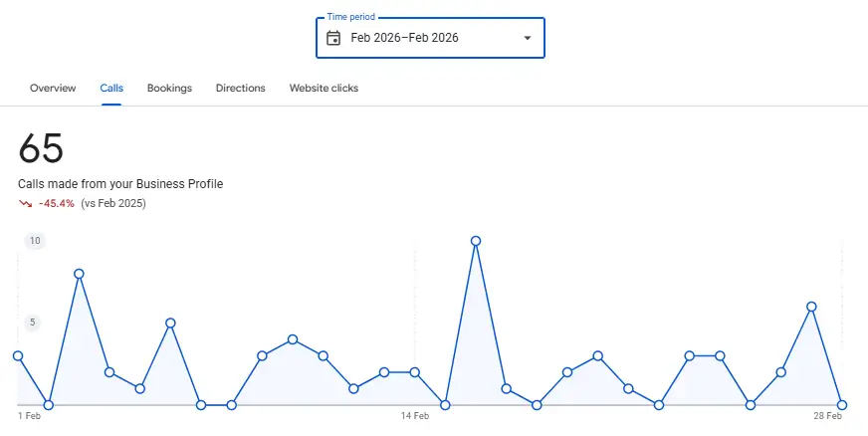Click the -45.4% change indicator
868x436 pixels.
click(56, 204)
